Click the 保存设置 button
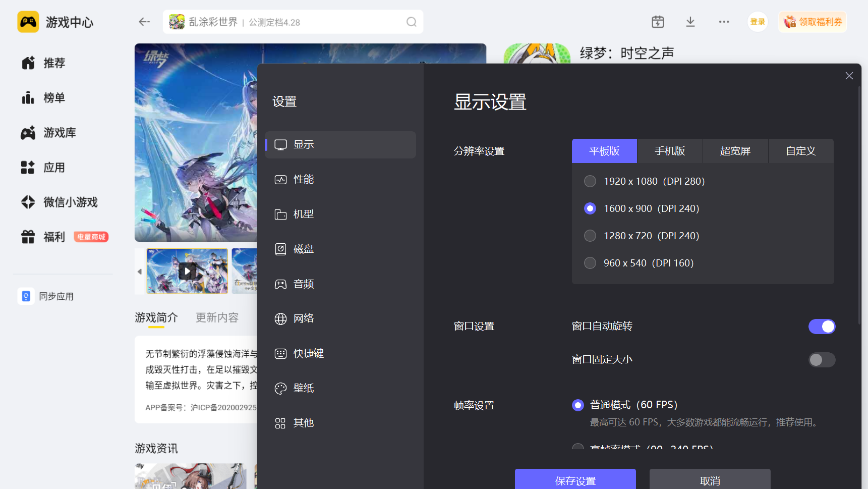 pyautogui.click(x=575, y=480)
